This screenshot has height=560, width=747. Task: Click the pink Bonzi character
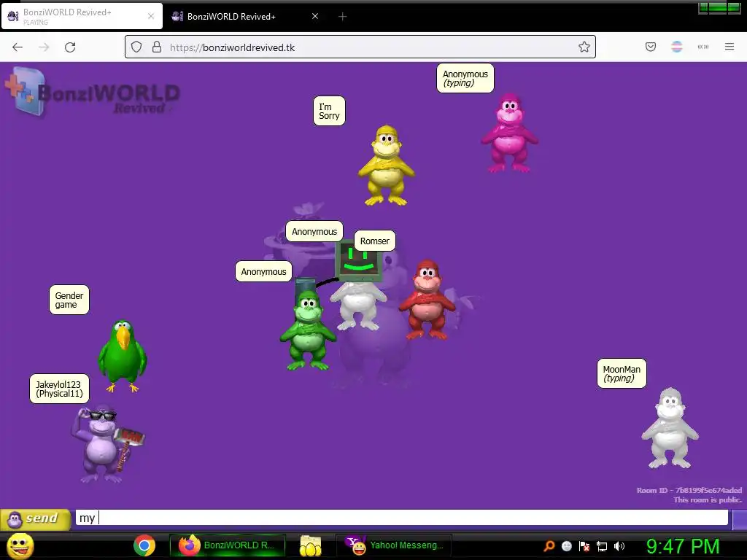[x=509, y=133]
